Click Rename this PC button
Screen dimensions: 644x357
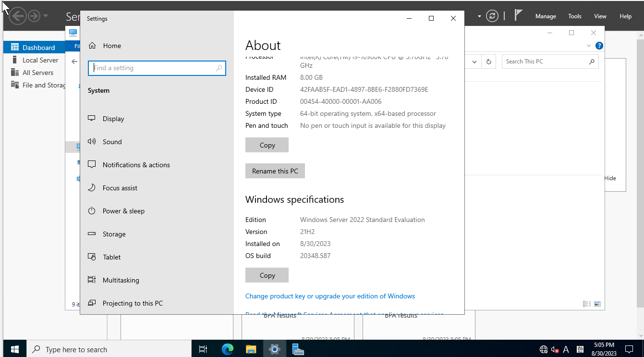[x=275, y=171]
